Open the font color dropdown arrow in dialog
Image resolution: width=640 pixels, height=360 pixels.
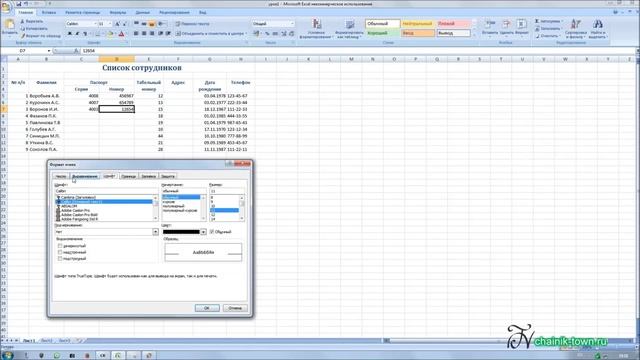tap(203, 232)
